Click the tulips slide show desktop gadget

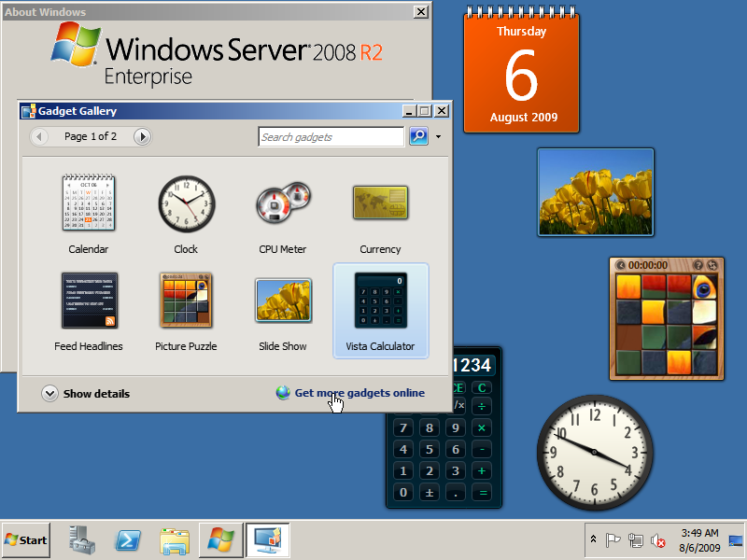pyautogui.click(x=596, y=192)
